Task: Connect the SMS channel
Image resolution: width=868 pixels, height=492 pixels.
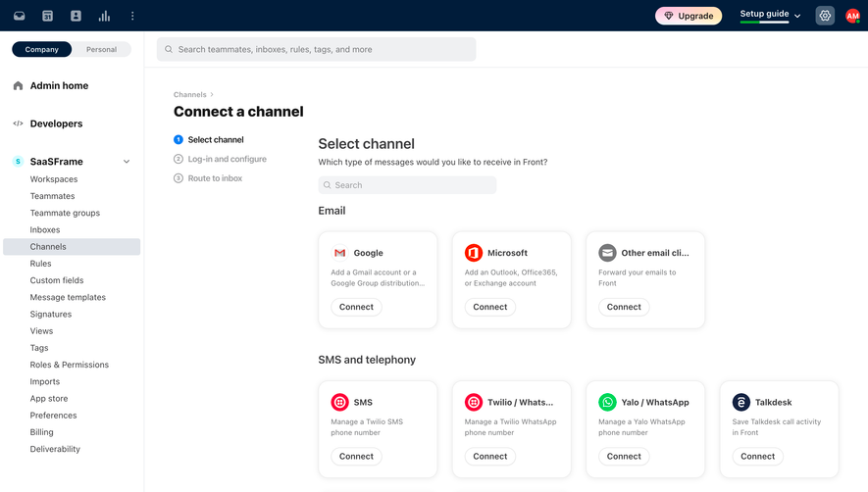Action: pyautogui.click(x=356, y=457)
